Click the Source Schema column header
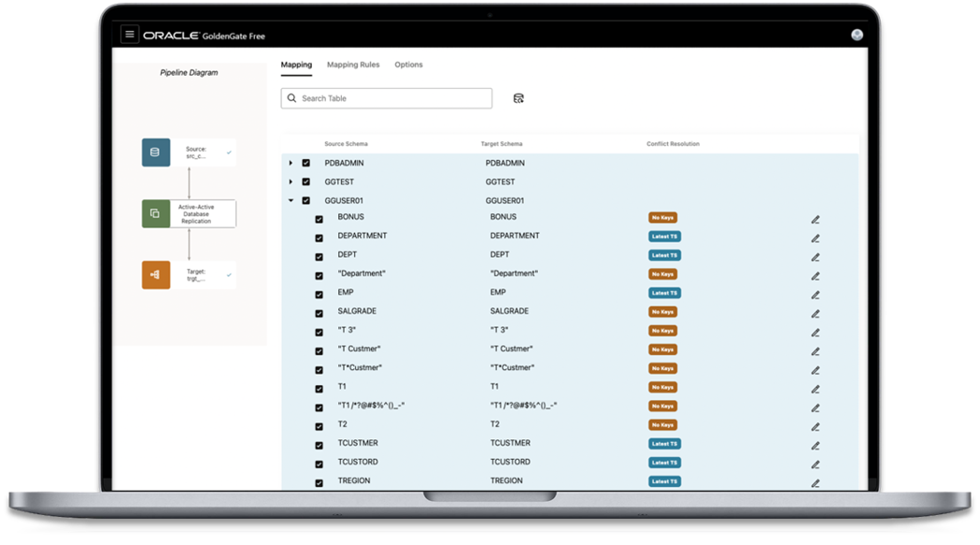The height and width of the screenshot is (545, 980). point(346,144)
